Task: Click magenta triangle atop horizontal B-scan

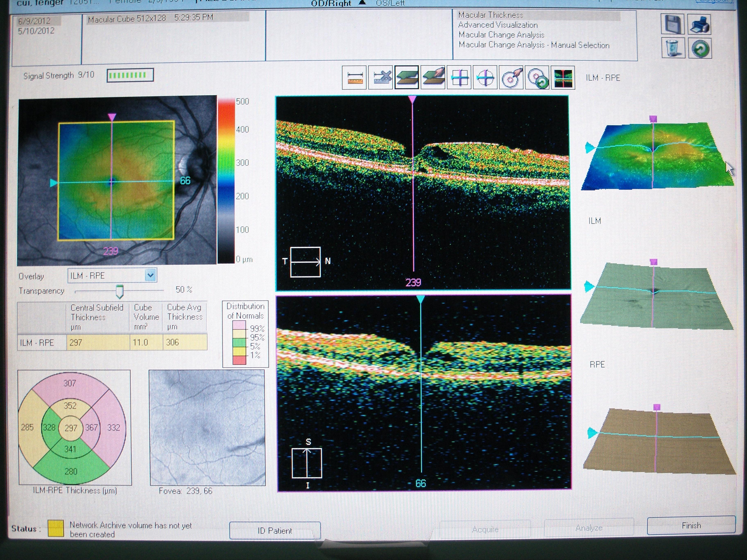Action: pyautogui.click(x=412, y=99)
